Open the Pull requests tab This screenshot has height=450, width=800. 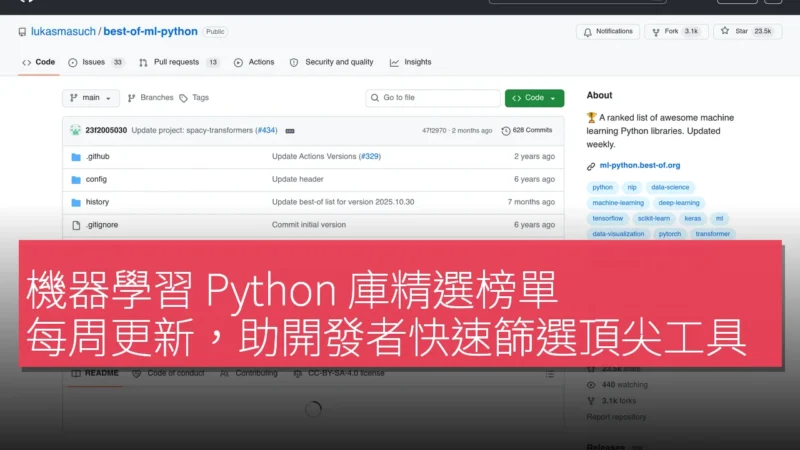179,62
